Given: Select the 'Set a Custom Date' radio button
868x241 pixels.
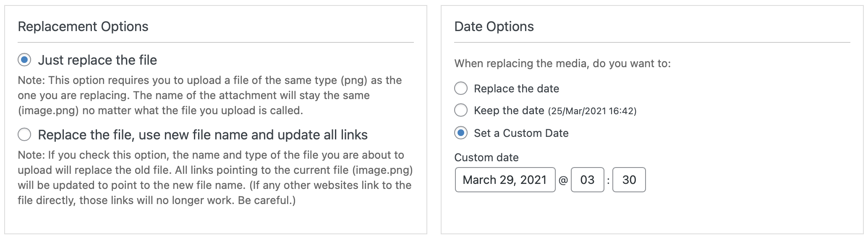Looking at the screenshot, I should (x=461, y=133).
